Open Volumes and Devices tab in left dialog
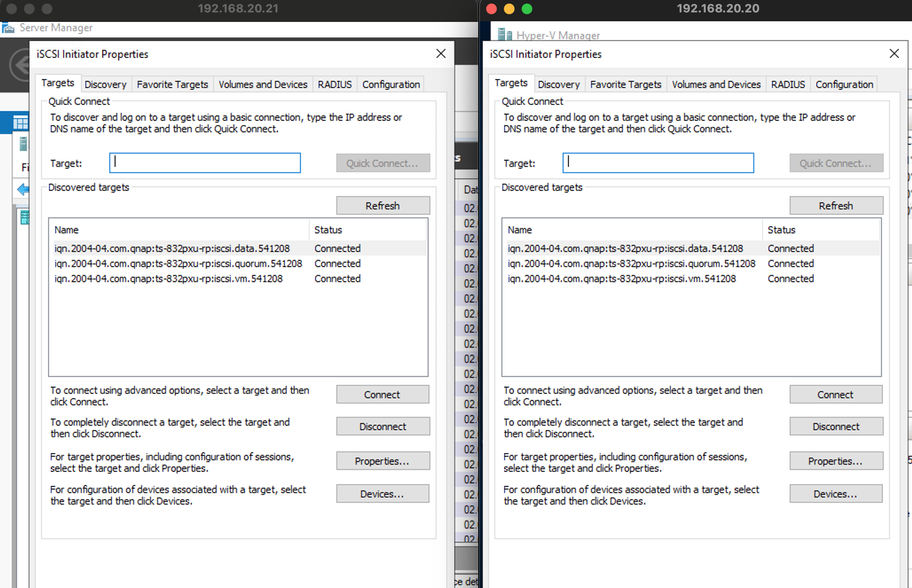The height and width of the screenshot is (588, 912). [263, 84]
